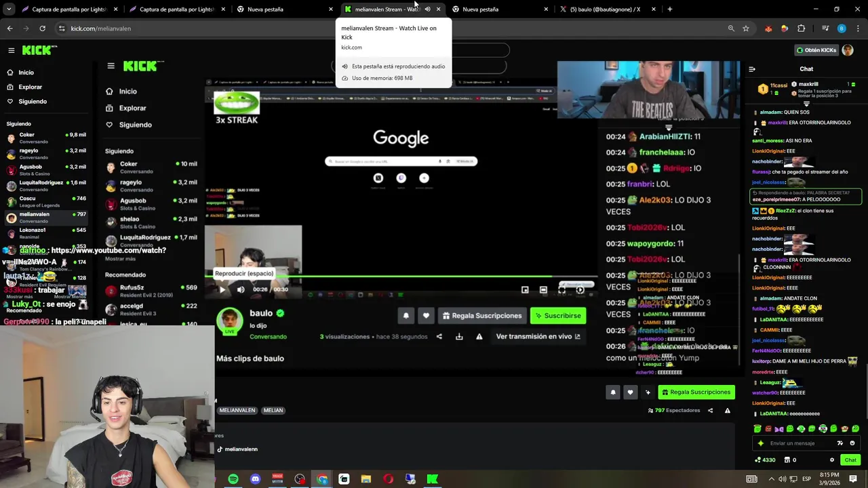
Task: Click the bell icon beside baulo
Action: pyautogui.click(x=406, y=315)
